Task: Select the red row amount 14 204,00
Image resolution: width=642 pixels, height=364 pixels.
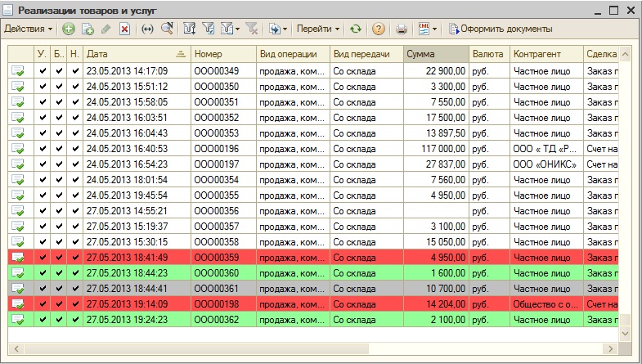Action: click(436, 304)
